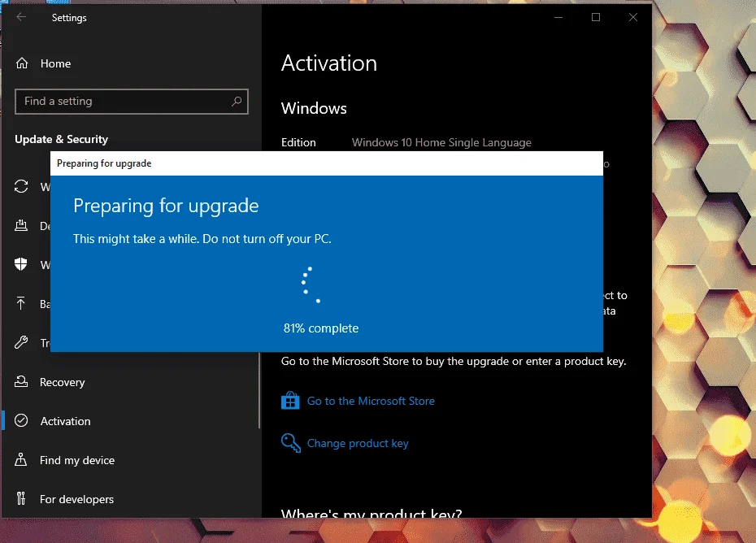Close the Settings window
This screenshot has width=756, height=543.
[633, 17]
